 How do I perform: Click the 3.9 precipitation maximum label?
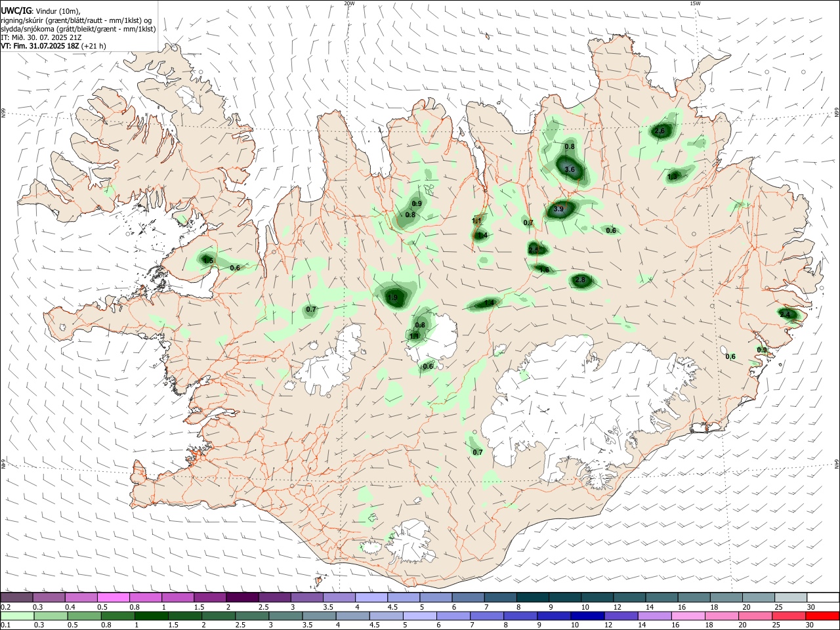[558, 209]
